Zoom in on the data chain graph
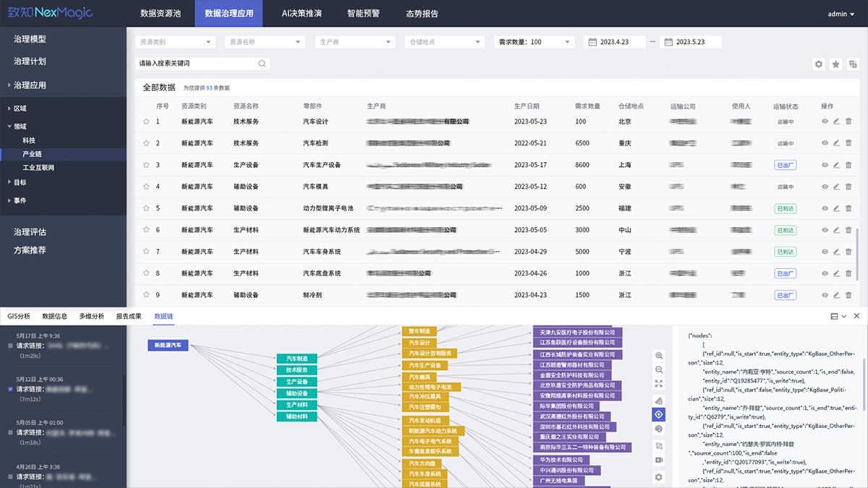868x488 pixels. 659,356
